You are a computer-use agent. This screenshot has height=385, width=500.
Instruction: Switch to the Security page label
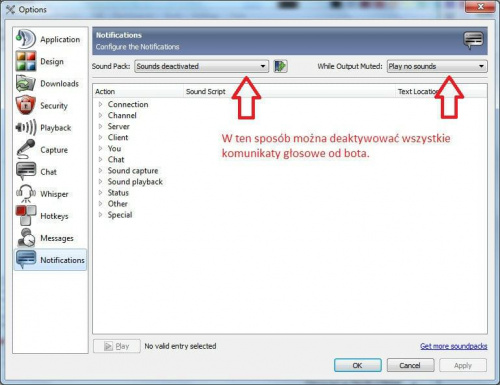[54, 106]
